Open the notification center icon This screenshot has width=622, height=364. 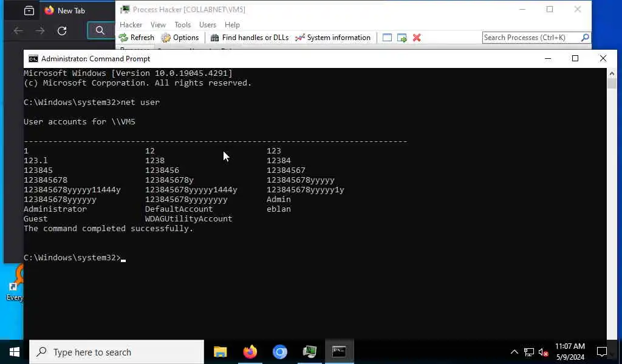(602, 352)
